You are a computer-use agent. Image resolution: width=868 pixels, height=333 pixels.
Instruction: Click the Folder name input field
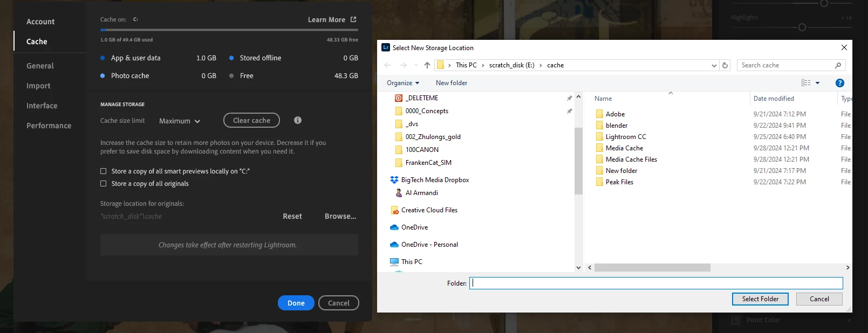(656, 283)
